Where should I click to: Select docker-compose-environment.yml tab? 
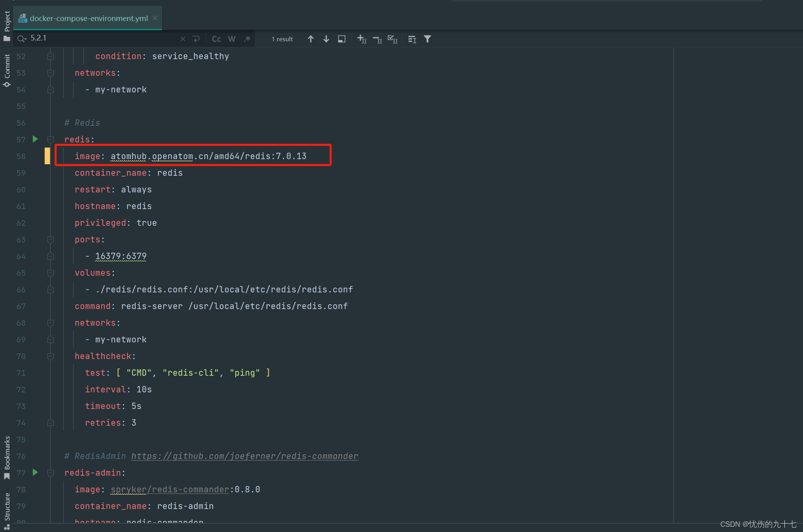pyautogui.click(x=88, y=18)
